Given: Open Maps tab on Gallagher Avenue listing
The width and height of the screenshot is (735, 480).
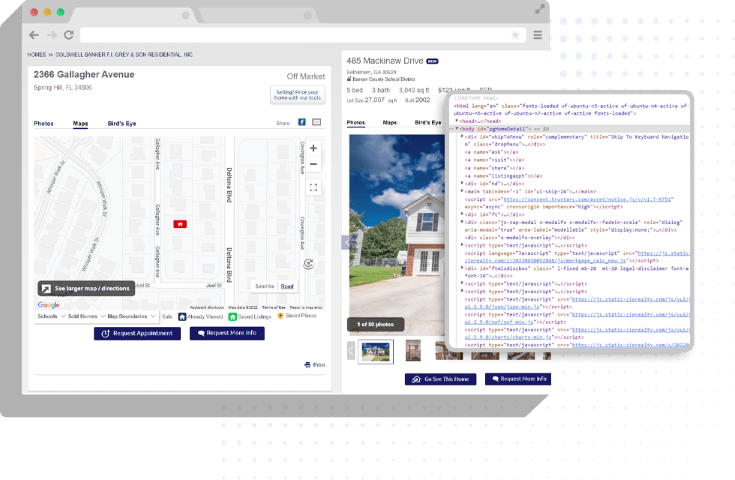Looking at the screenshot, I should [x=81, y=124].
